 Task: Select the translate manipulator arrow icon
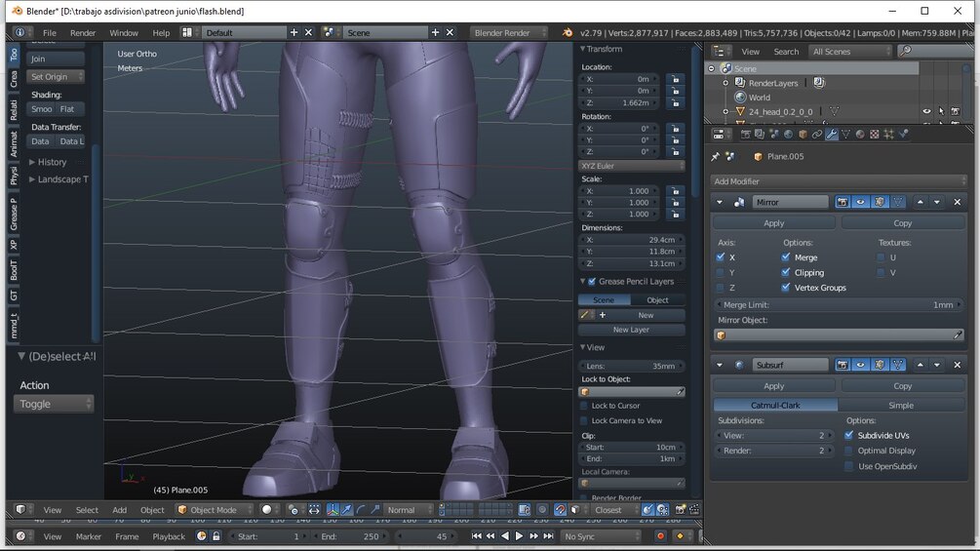[x=347, y=510]
